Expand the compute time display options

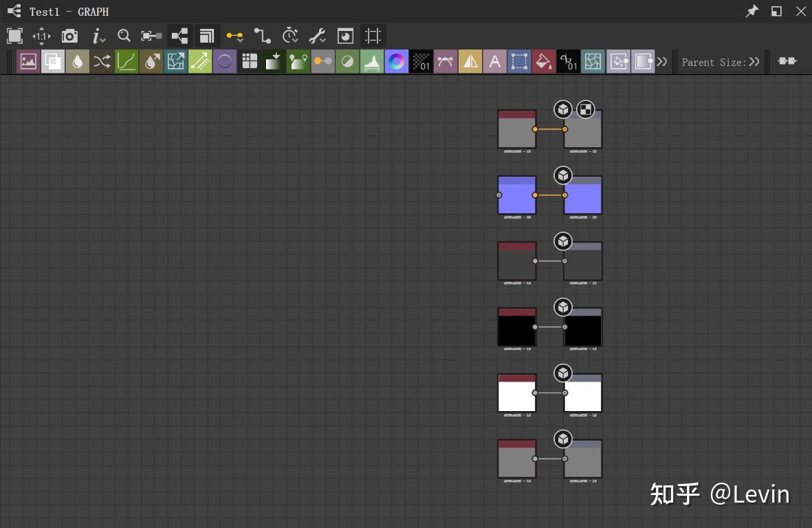click(289, 36)
